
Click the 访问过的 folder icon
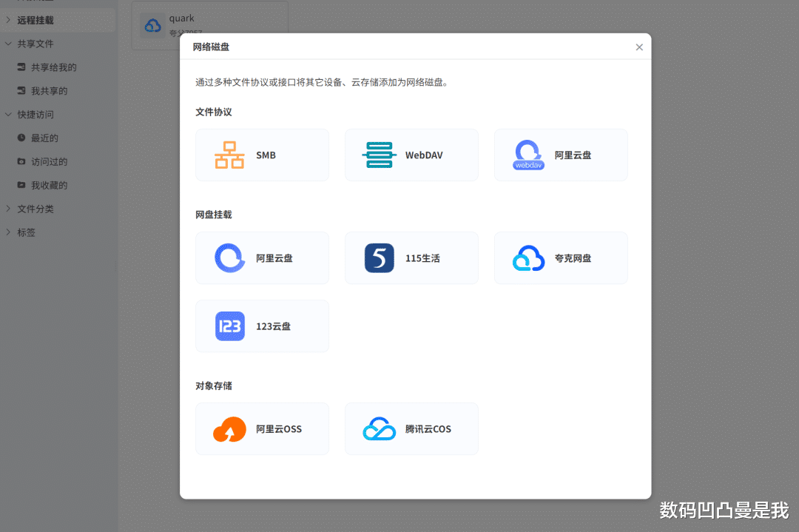click(21, 161)
